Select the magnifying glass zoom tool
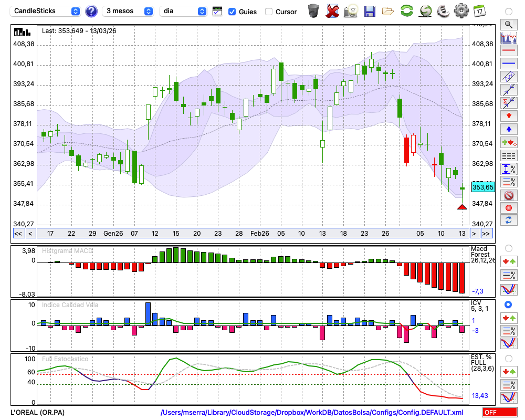The height and width of the screenshot is (420, 525). (x=508, y=24)
